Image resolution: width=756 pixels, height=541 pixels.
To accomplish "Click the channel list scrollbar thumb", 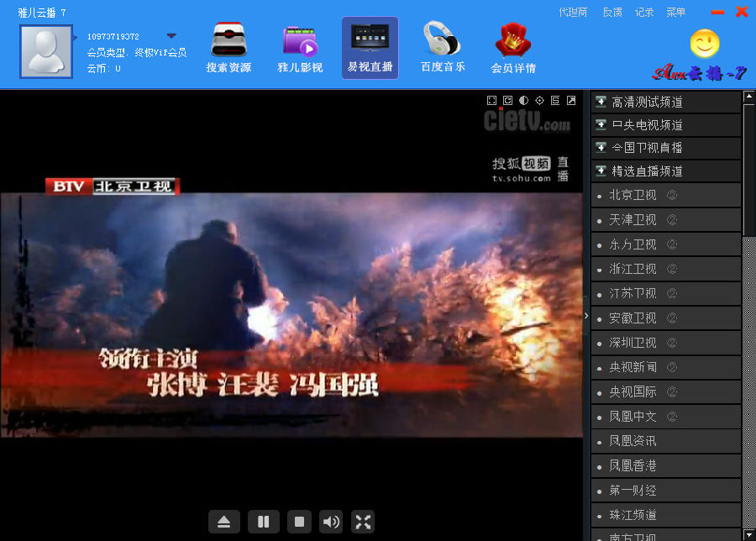I will tap(748, 169).
